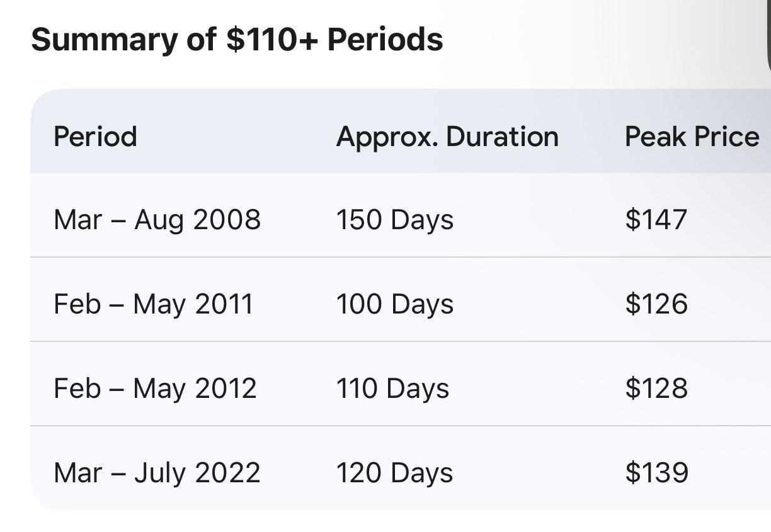Select the $147 peak price value
The height and width of the screenshot is (532, 771).
(x=656, y=220)
